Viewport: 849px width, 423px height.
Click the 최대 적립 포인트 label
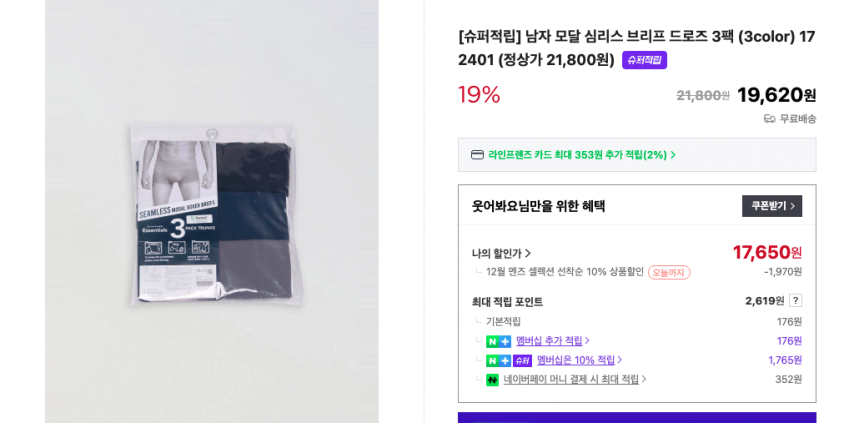(507, 302)
